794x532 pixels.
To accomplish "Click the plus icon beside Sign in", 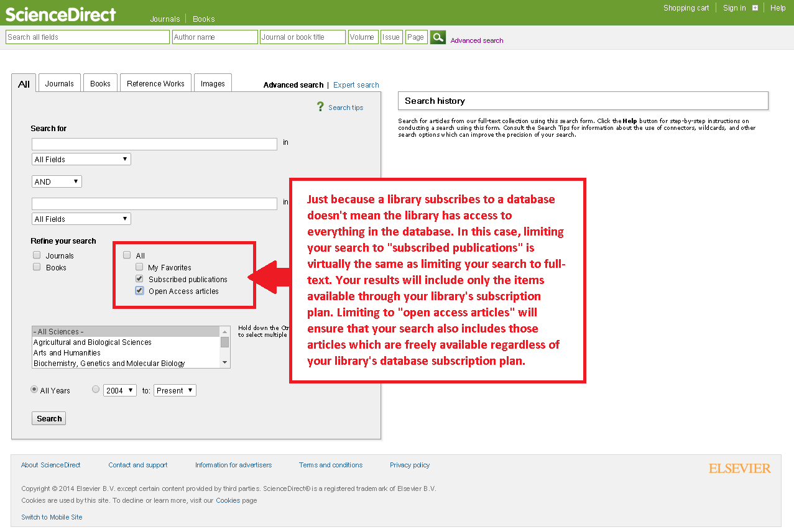I will coord(755,8).
